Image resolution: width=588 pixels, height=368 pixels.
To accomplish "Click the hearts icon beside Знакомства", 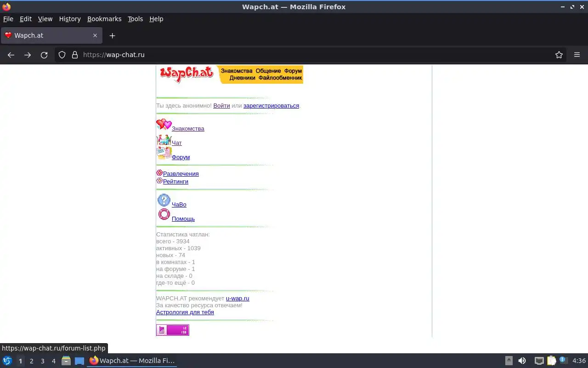I will click(x=164, y=124).
